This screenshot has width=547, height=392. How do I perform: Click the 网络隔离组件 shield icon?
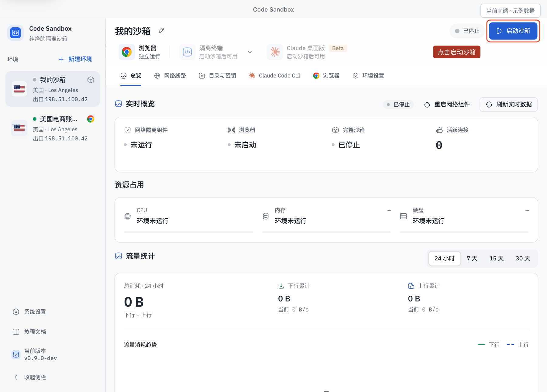click(x=128, y=130)
